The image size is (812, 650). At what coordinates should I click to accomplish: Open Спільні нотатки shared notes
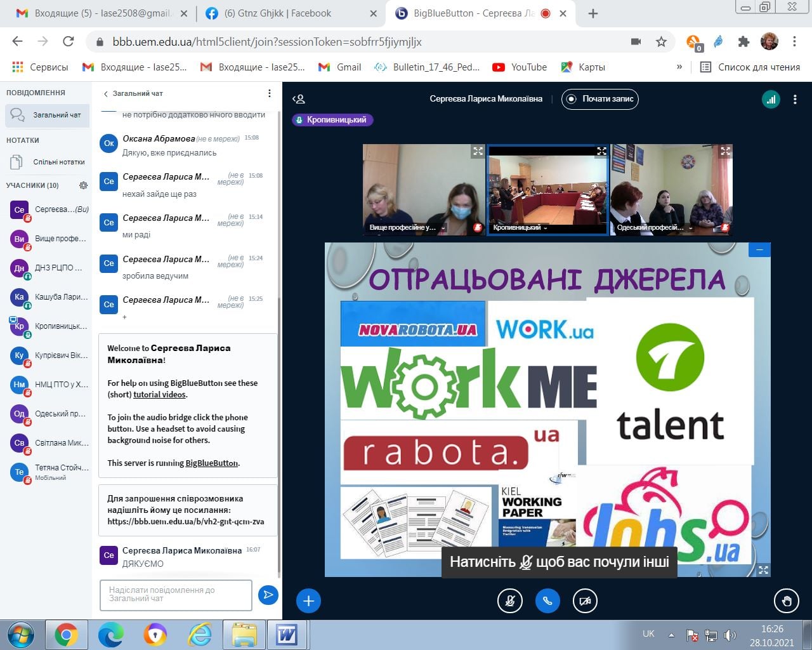(x=48, y=162)
